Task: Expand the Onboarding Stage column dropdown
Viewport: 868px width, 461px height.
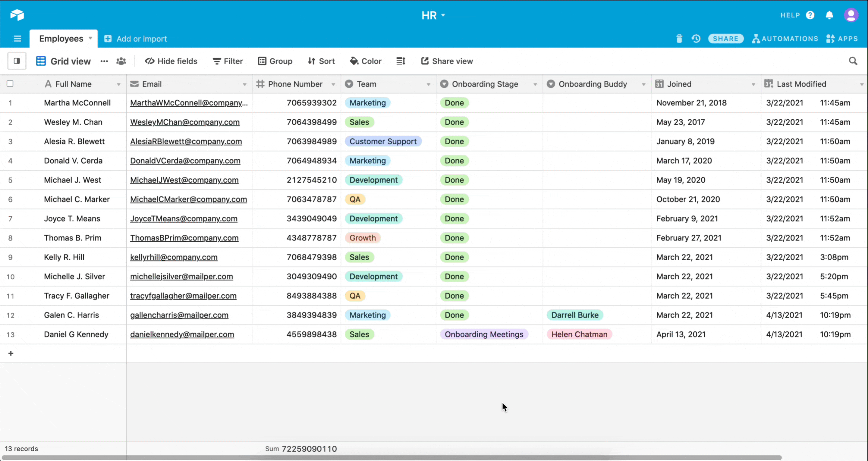Action: (x=535, y=84)
